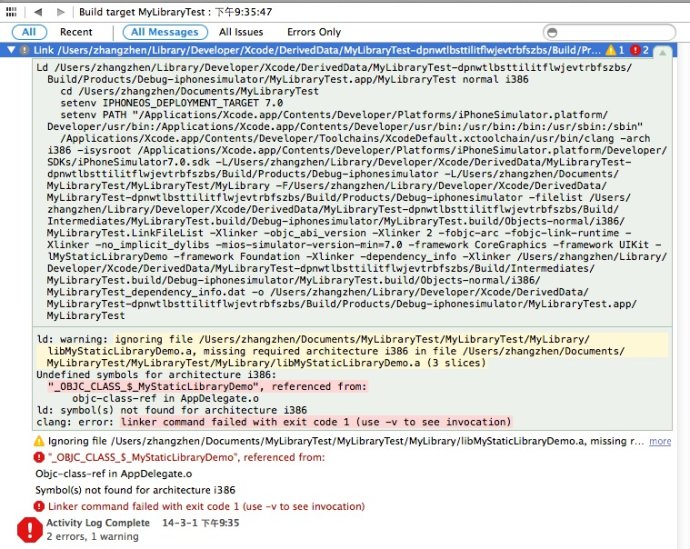Select the red _OBJC_CLASS_$_MyStaticLibraryDemo error row
Viewport: 690px width, 549px height.
pos(186,458)
